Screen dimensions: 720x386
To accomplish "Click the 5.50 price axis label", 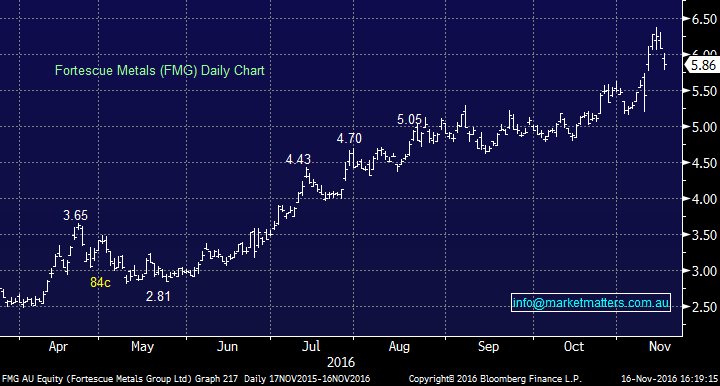I will (x=705, y=91).
